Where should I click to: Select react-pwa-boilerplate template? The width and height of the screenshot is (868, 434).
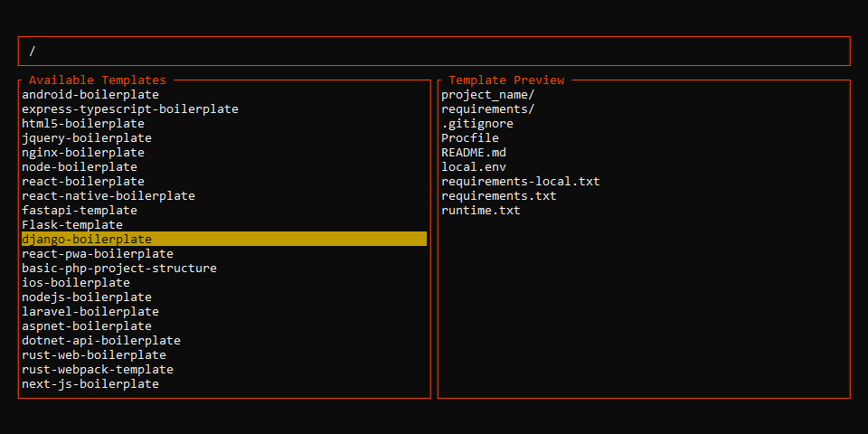[x=98, y=253]
